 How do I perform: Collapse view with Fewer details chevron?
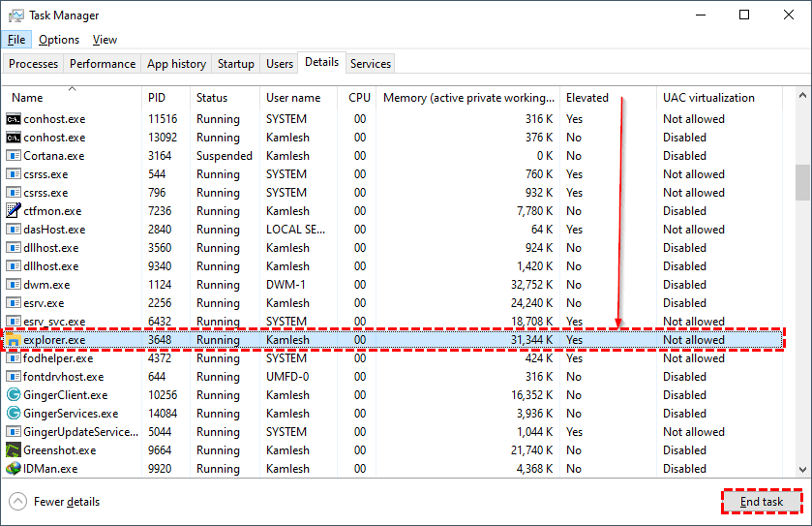coord(17,502)
